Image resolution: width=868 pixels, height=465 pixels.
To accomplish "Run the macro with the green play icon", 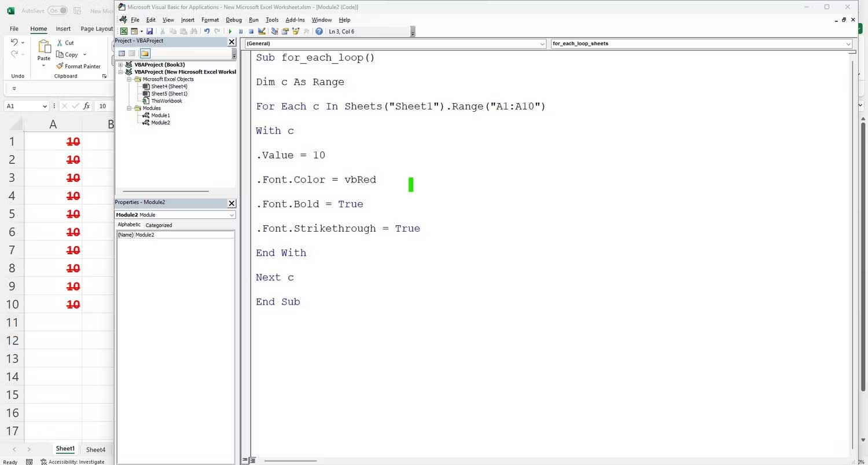I will (230, 31).
